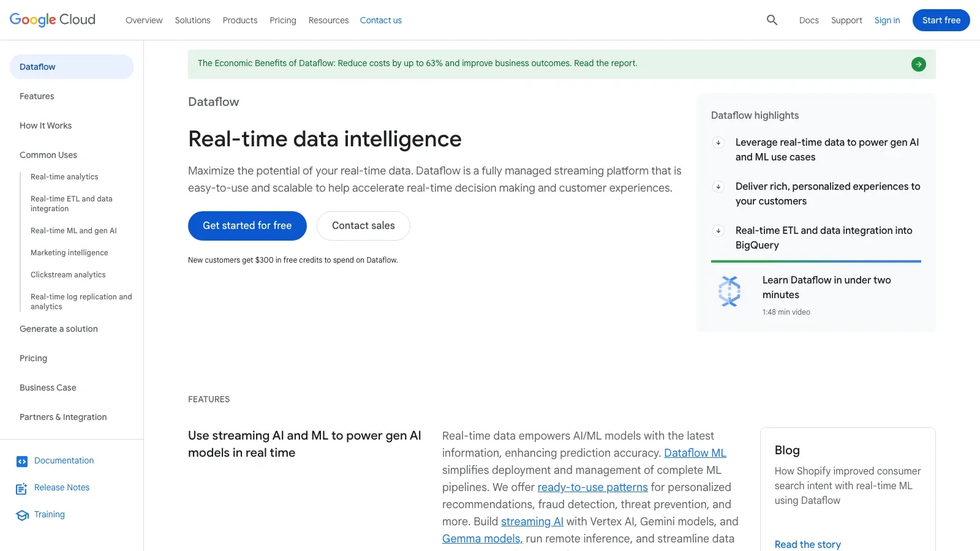Play Learn Dataflow in under two minutes
Image resolution: width=980 pixels, height=551 pixels.
pyautogui.click(x=826, y=288)
